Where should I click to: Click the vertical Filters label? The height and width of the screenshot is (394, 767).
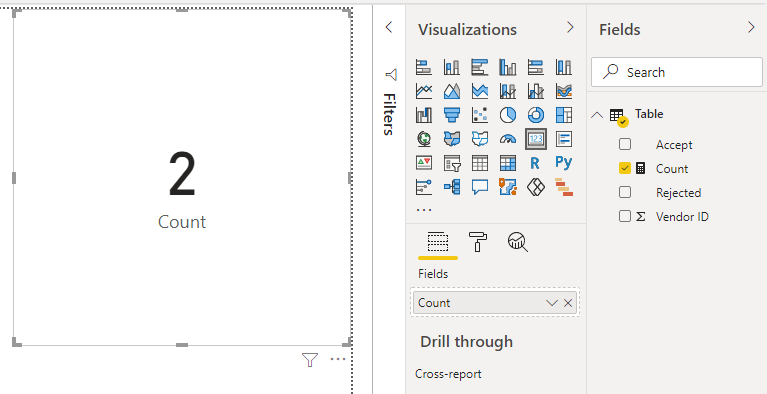(x=389, y=114)
